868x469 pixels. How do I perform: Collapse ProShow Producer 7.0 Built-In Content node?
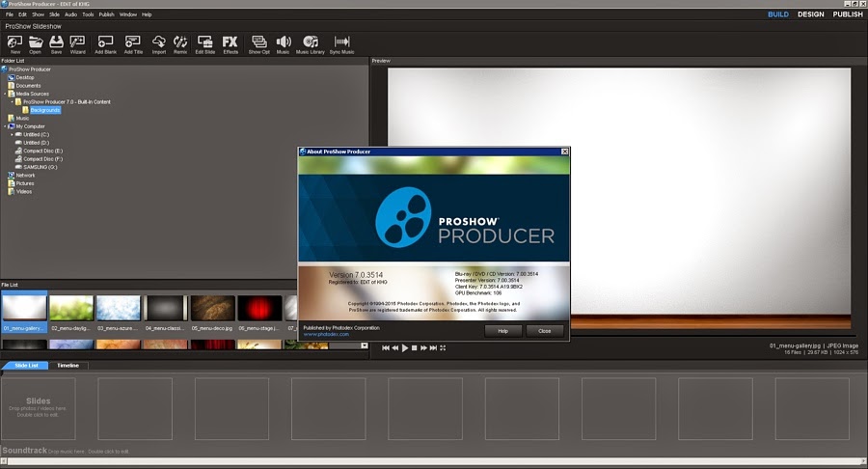point(13,102)
